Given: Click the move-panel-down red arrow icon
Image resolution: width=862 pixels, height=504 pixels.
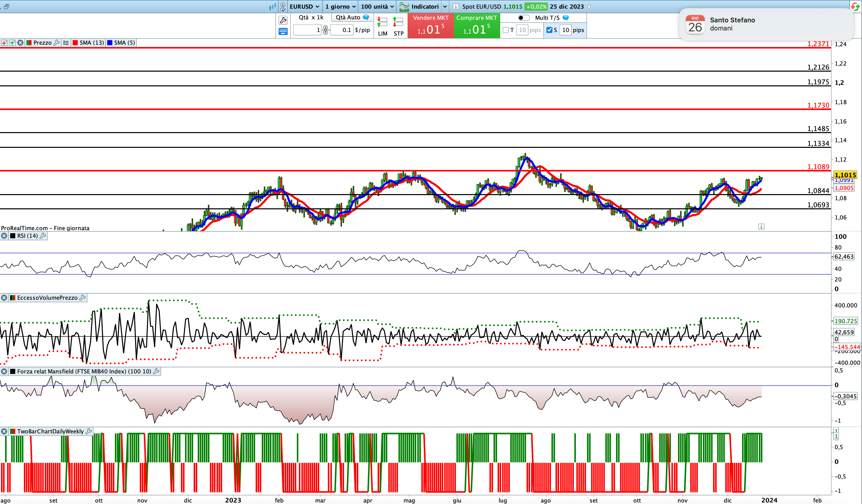Looking at the screenshot, I should pos(4,43).
